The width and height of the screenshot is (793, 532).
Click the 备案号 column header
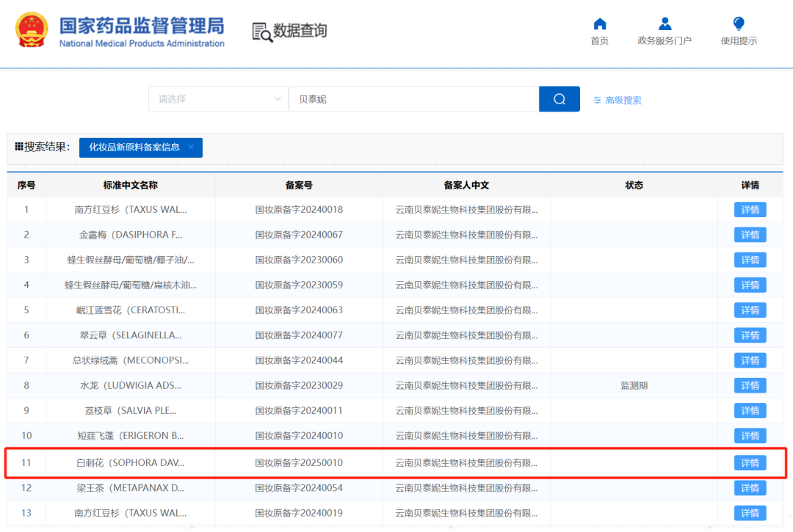point(299,186)
